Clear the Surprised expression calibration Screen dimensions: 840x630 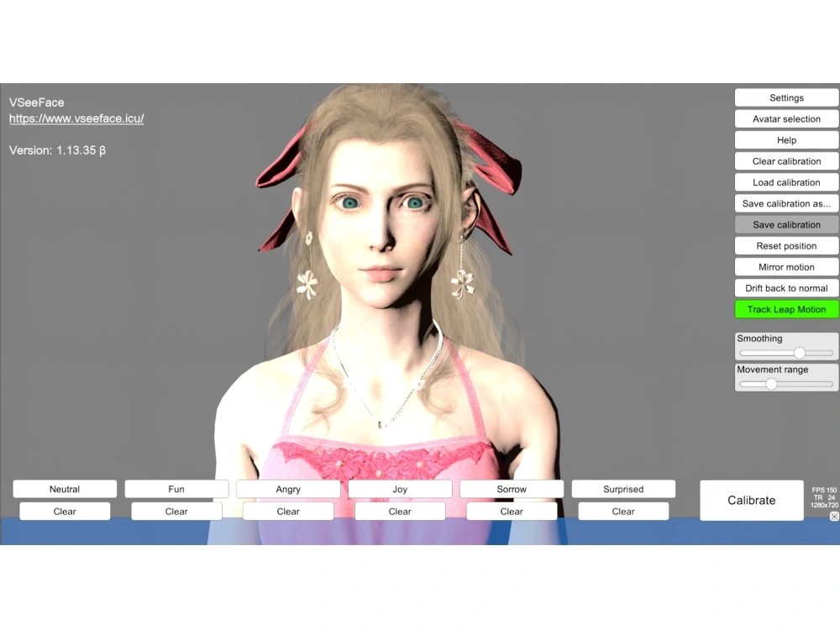point(623,512)
